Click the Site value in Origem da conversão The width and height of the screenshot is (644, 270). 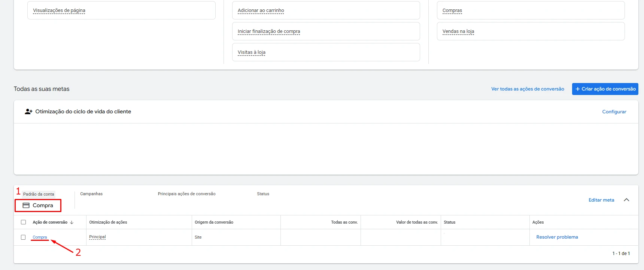[198, 237]
